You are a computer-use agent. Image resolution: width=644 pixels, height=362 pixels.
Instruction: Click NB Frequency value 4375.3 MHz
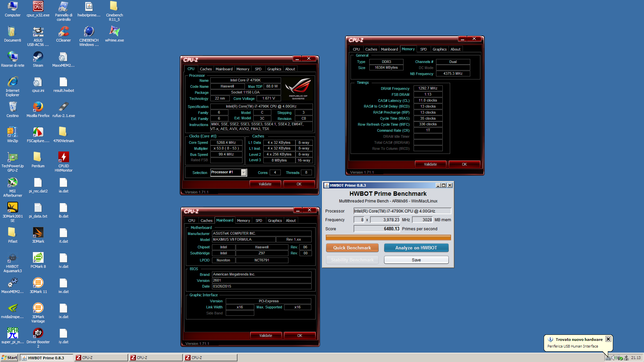click(453, 73)
